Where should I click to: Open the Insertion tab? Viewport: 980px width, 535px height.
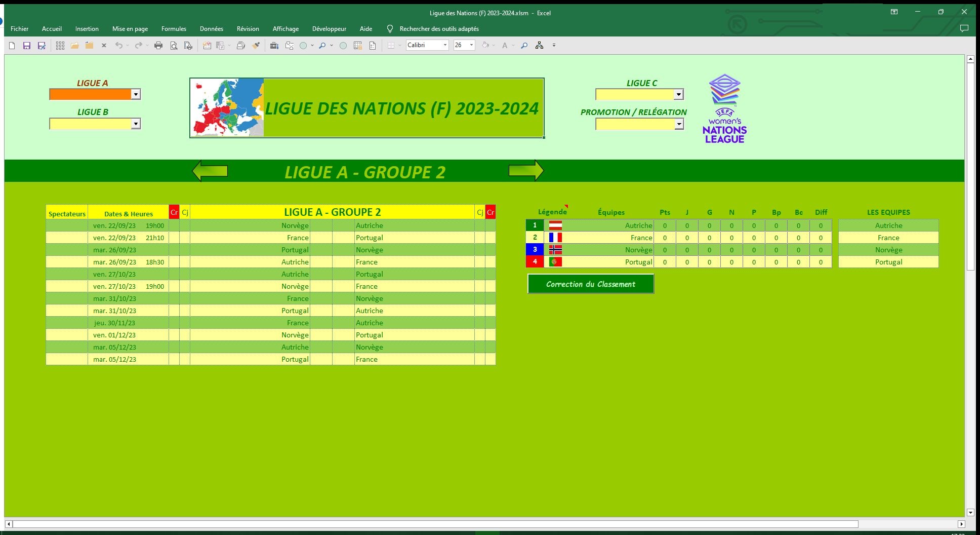87,29
